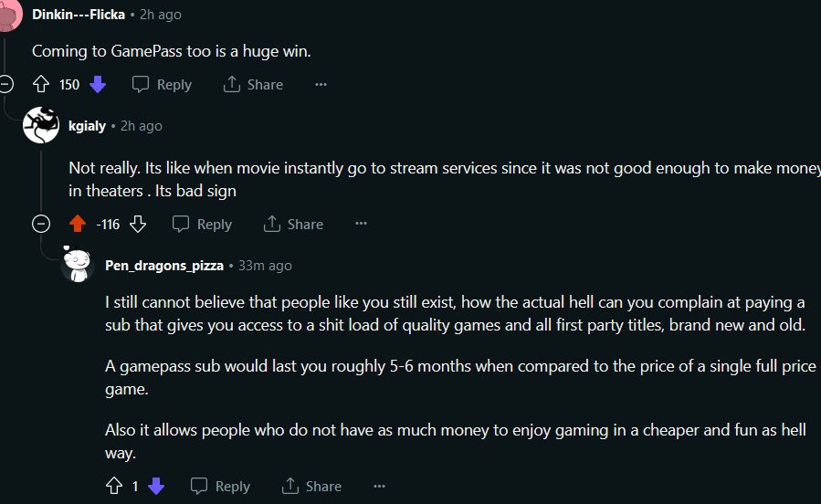The height and width of the screenshot is (504, 821).
Task: Downvote kgialy's comment at -116
Action: [x=138, y=225]
